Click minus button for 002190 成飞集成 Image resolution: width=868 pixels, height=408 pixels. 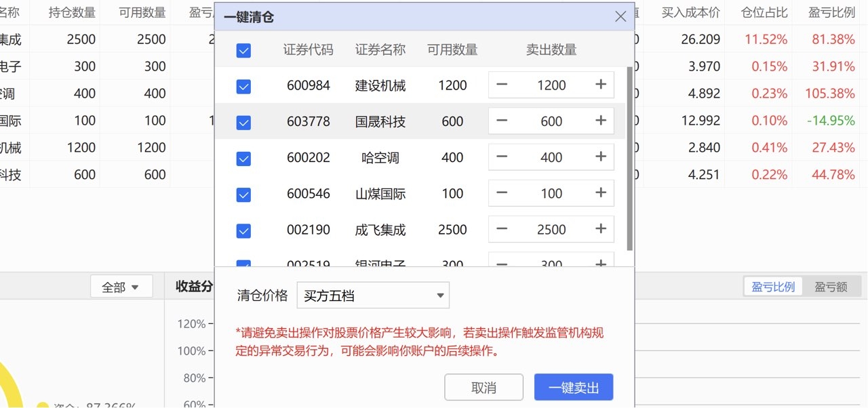[502, 229]
